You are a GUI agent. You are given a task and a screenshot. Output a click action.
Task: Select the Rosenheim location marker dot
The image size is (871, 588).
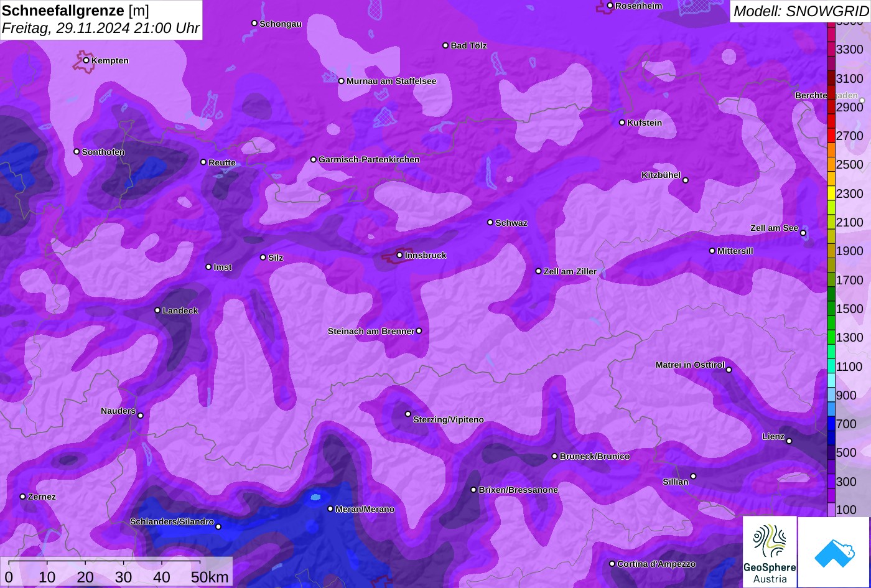pos(610,6)
